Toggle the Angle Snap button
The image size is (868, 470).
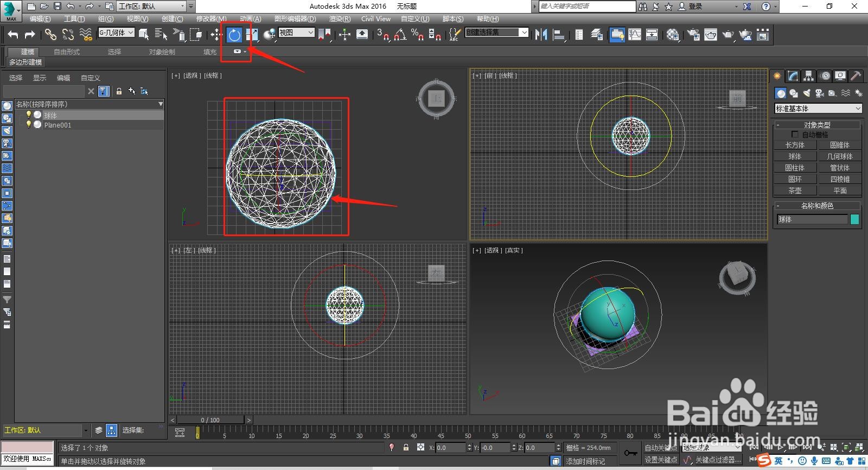400,35
